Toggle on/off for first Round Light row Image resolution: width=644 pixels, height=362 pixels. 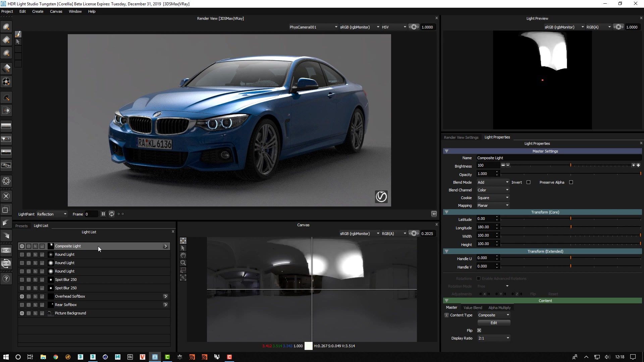coord(22,254)
